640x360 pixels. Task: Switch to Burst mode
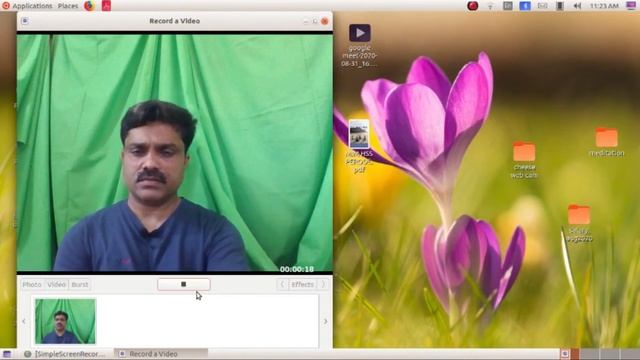[80, 284]
